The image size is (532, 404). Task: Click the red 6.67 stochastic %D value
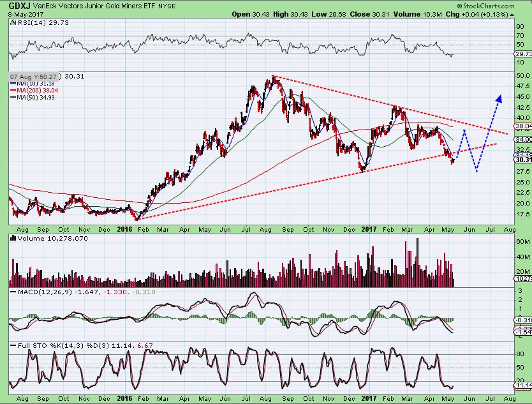click(145, 346)
